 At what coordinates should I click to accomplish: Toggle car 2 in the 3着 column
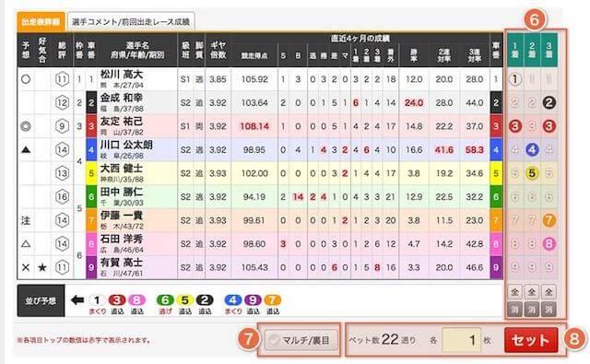point(549,102)
